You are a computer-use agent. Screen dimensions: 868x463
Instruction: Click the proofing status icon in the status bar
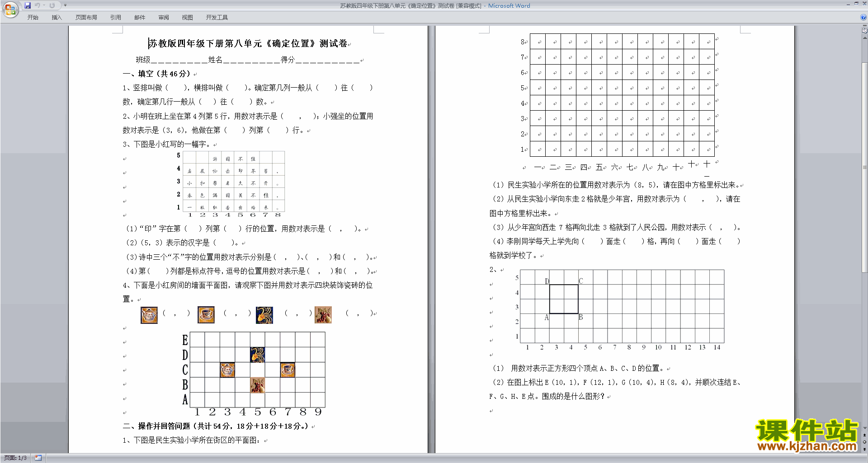pyautogui.click(x=38, y=458)
